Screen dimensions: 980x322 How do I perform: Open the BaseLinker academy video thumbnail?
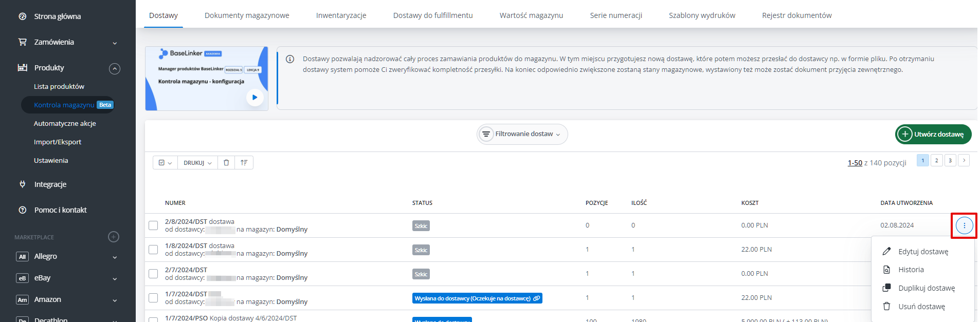click(207, 79)
